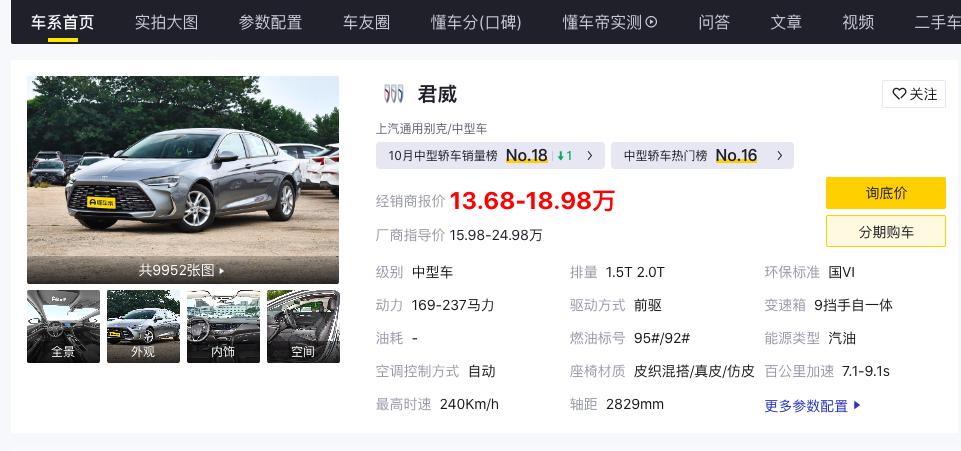The image size is (961, 451).
Task: Click the 询底价 button
Action: (x=886, y=193)
